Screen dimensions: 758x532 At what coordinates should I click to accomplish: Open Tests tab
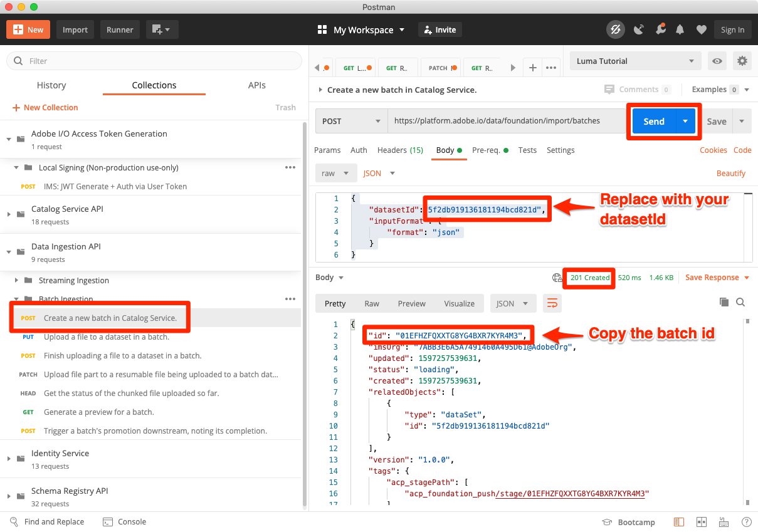pyautogui.click(x=527, y=150)
